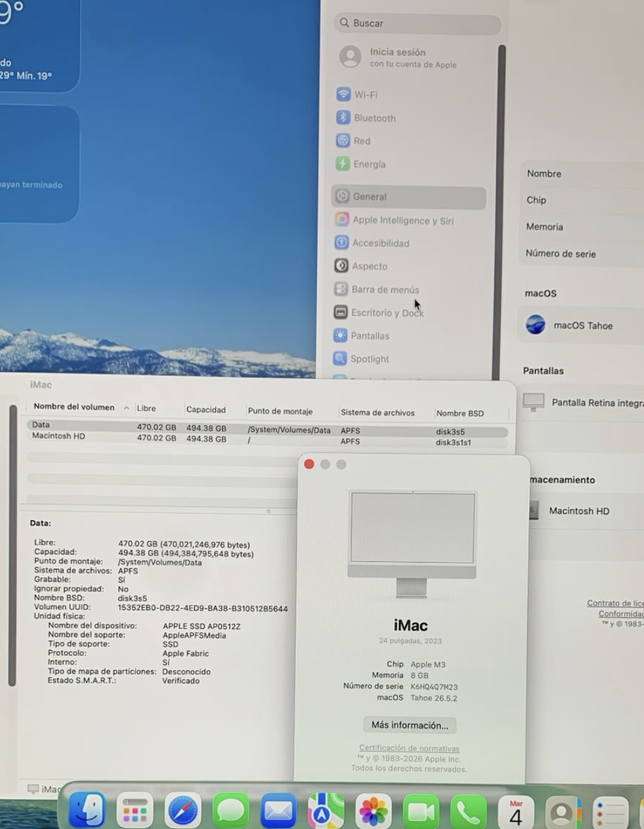Click the Buscar search field
The height and width of the screenshot is (829, 644).
coord(418,23)
